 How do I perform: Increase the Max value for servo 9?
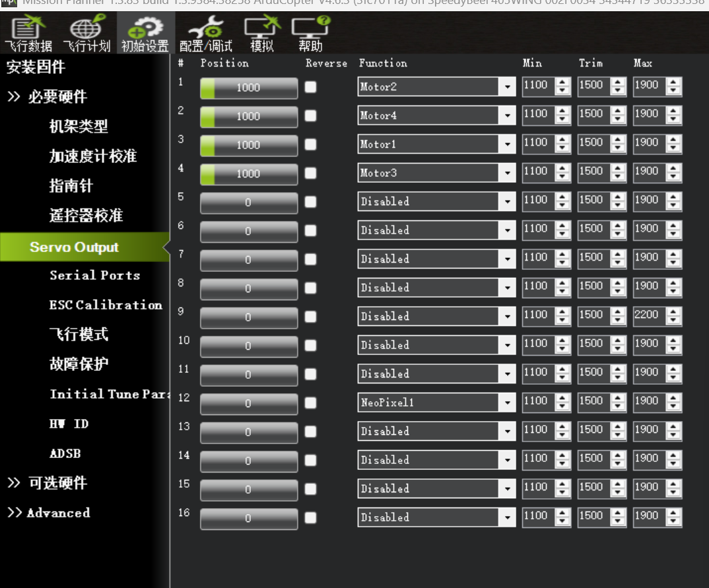tap(673, 312)
